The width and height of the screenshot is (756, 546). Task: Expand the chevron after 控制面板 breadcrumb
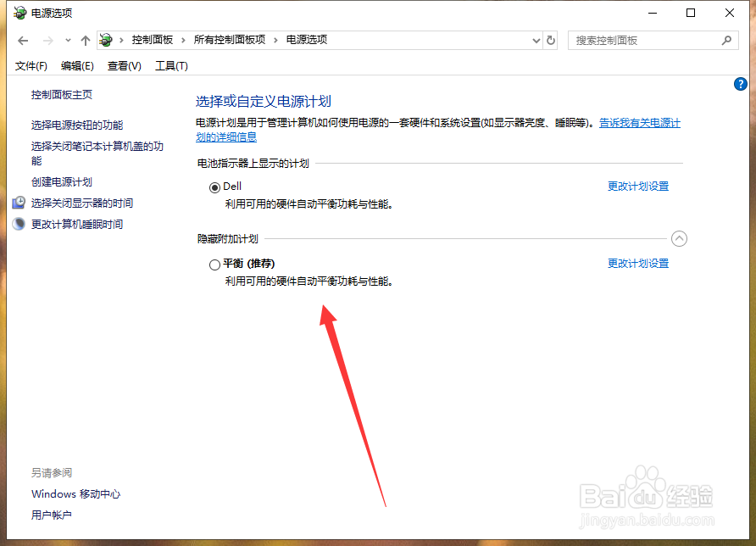pos(183,40)
